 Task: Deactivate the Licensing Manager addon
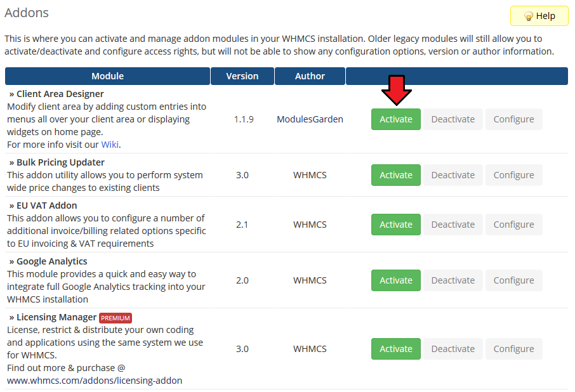click(453, 349)
